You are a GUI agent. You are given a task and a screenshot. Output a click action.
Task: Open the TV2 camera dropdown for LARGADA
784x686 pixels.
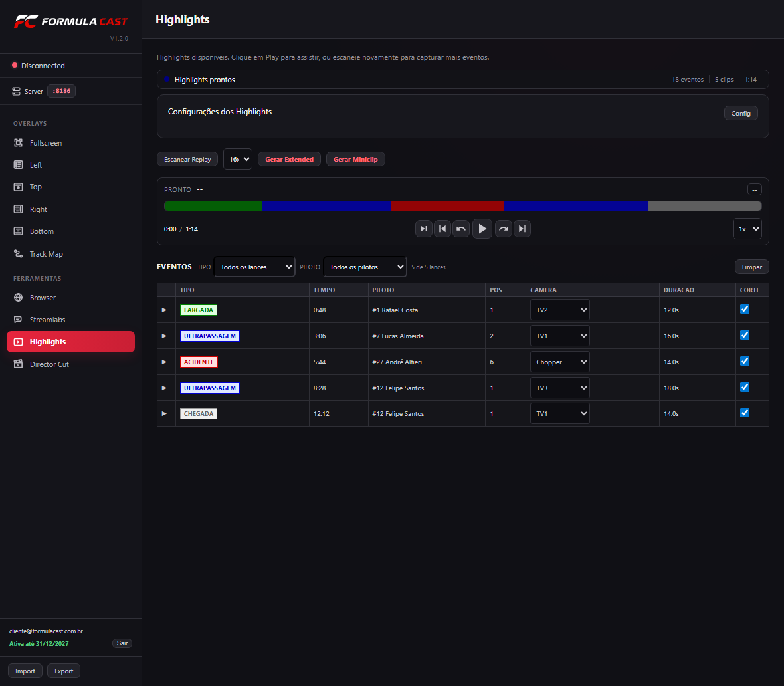[x=559, y=310]
